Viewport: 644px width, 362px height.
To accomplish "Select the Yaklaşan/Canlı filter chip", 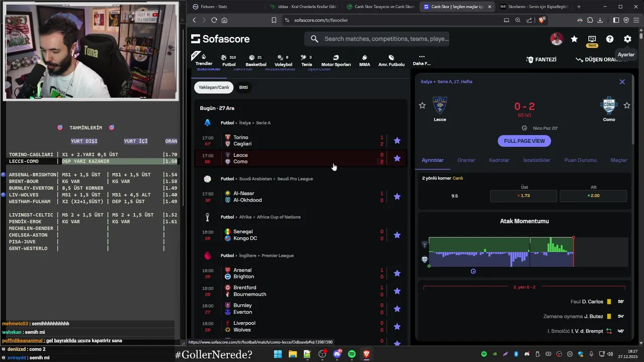I will [x=214, y=87].
